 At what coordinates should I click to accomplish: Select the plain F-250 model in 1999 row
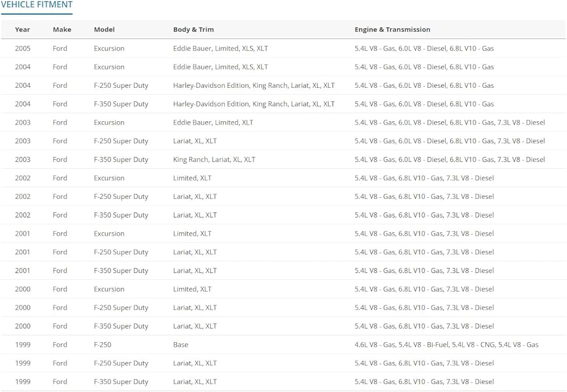103,344
